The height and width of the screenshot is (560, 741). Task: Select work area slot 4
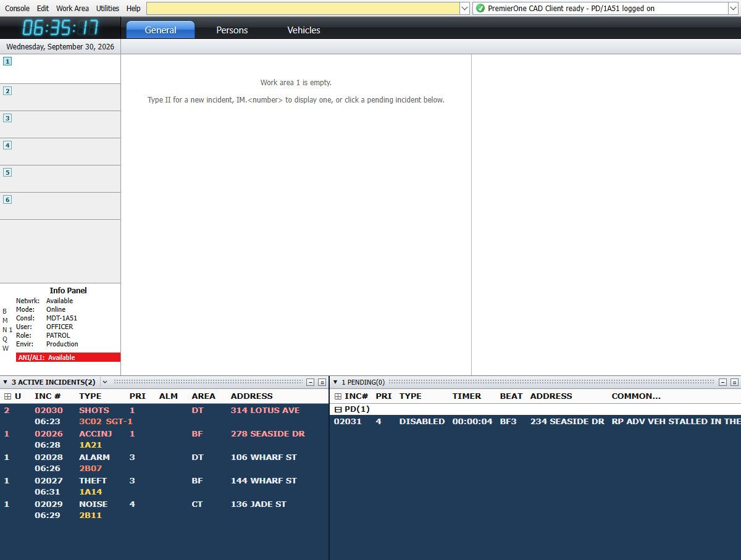click(x=60, y=152)
